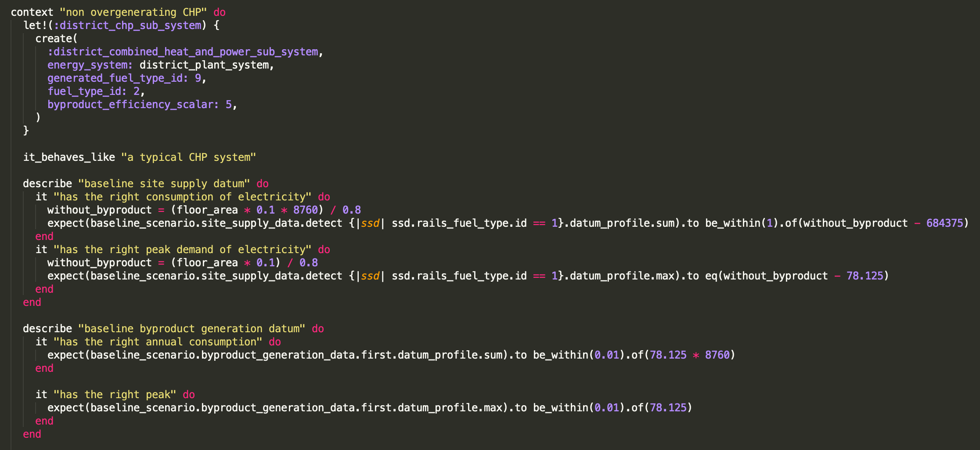The height and width of the screenshot is (450, 980).
Task: Click datum_profile.sum in electricity consumption expectation
Action: click(622, 223)
